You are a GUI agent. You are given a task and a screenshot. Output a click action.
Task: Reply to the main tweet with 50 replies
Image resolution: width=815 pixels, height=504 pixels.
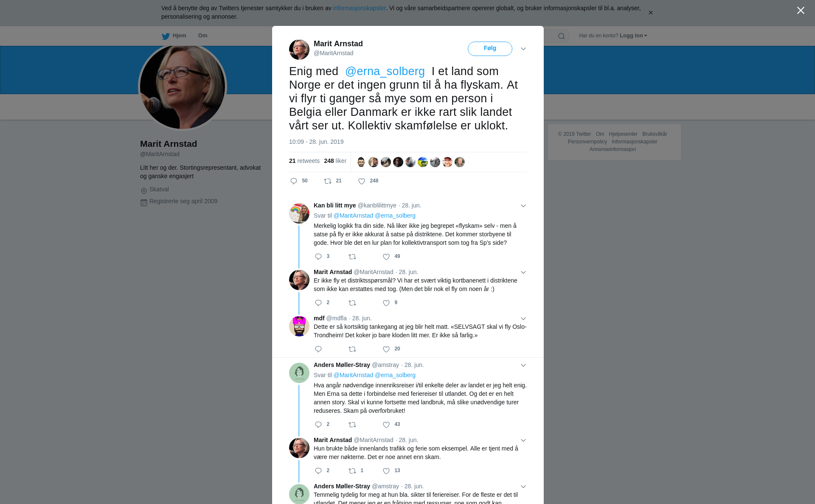coord(294,181)
